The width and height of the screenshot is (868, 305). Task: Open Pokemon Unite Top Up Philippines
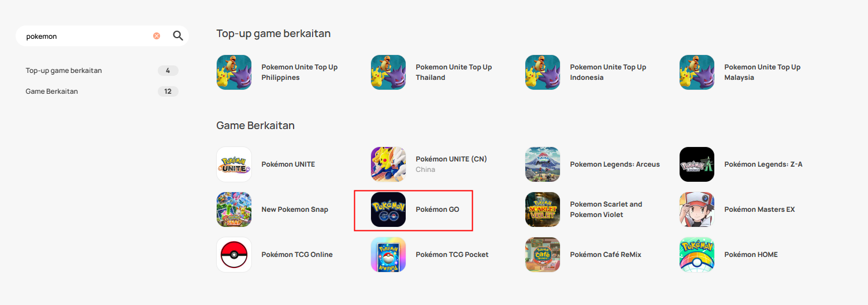coord(299,72)
